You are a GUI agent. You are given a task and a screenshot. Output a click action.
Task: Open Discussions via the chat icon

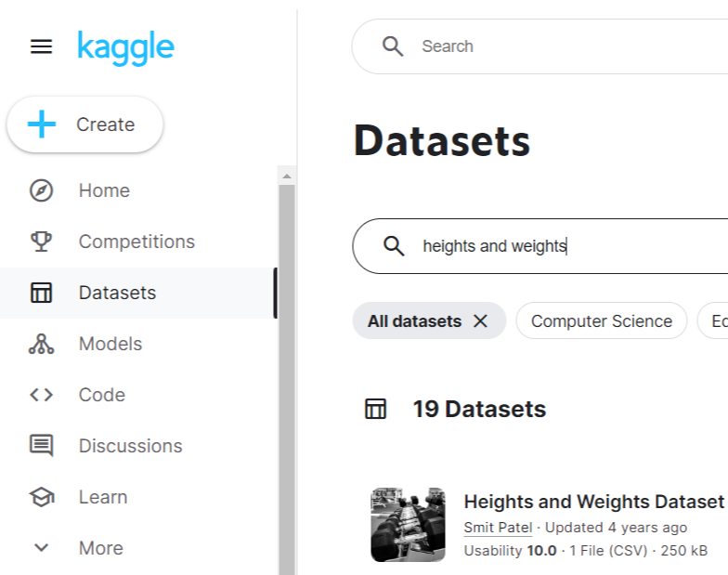pos(41,446)
